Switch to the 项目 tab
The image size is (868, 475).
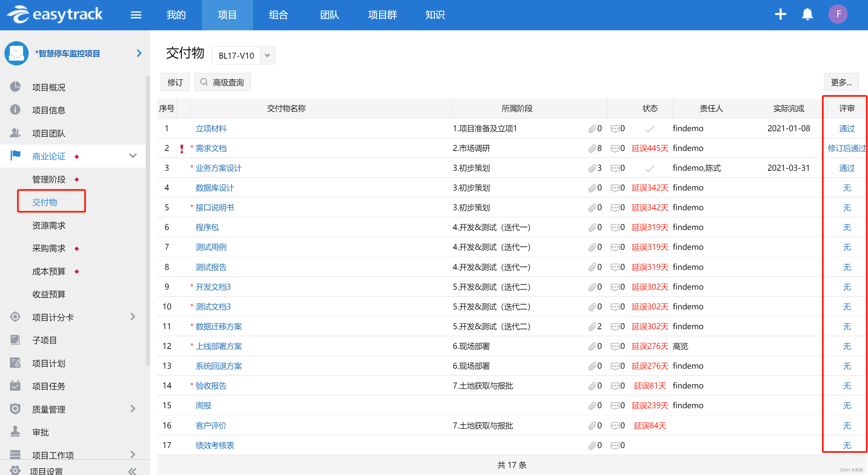point(227,15)
